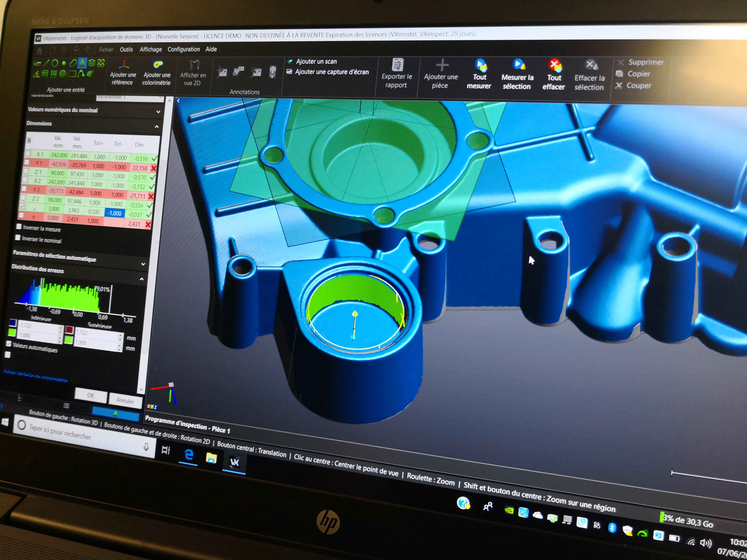
Task: Open VXelements from the Windows taskbar
Action: [234, 462]
